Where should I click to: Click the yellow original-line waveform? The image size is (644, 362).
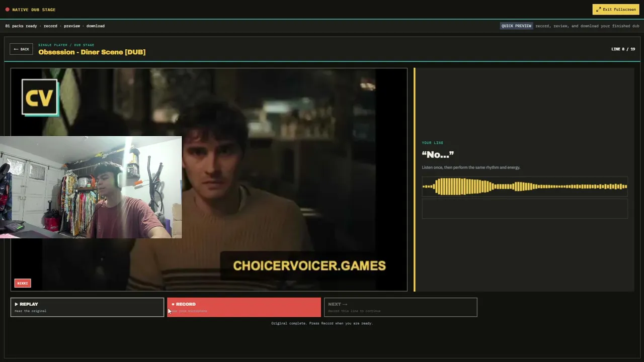tap(524, 187)
